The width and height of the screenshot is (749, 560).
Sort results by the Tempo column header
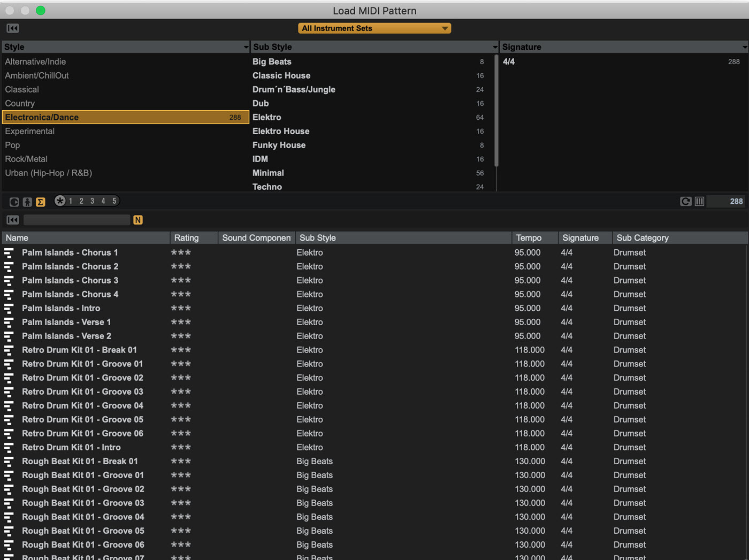[x=529, y=238]
